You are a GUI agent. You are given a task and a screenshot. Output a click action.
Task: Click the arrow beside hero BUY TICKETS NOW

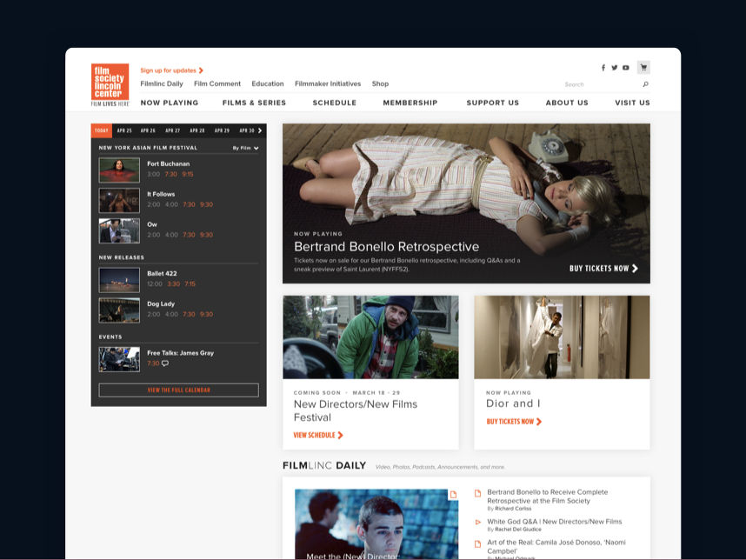tap(635, 269)
